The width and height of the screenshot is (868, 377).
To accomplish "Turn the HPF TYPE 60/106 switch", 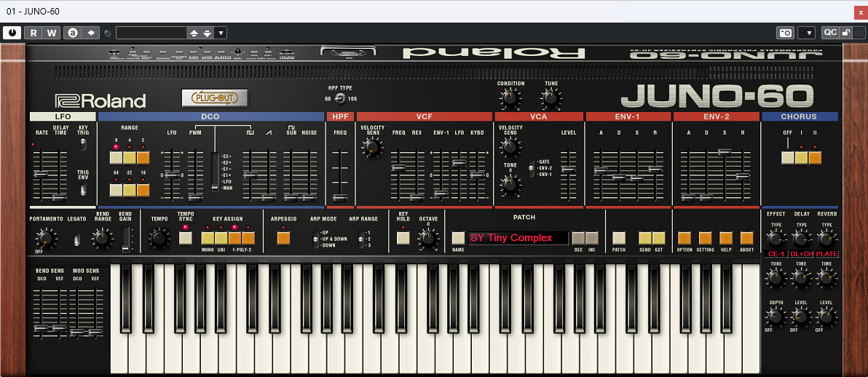I will (340, 99).
